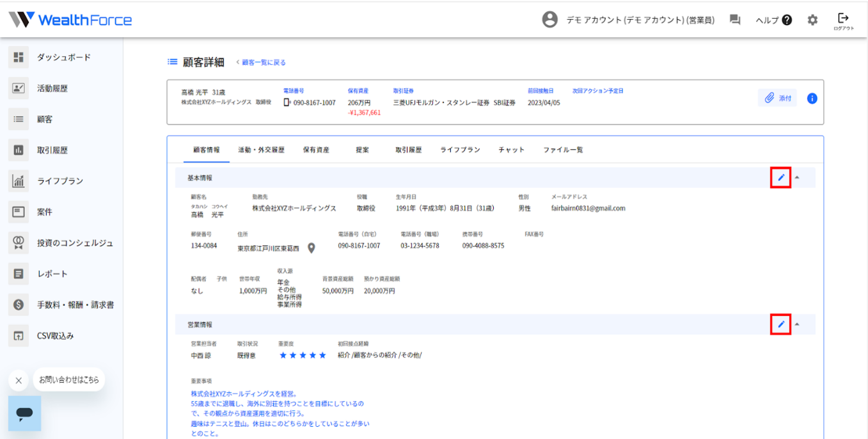Open the blue chat bubble widget
Image resolution: width=868 pixels, height=439 pixels.
pos(24,413)
